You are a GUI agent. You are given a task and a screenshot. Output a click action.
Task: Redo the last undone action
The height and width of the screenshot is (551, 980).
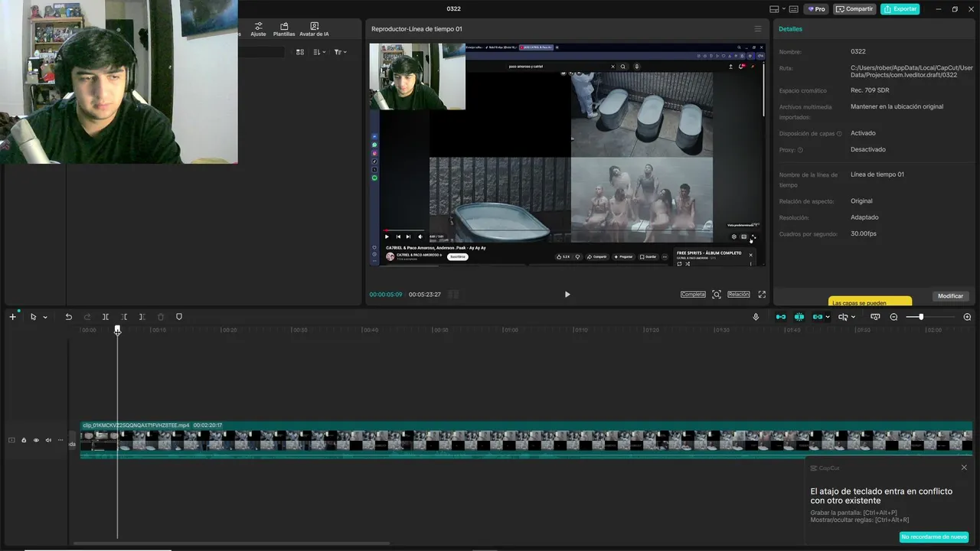[x=87, y=317]
